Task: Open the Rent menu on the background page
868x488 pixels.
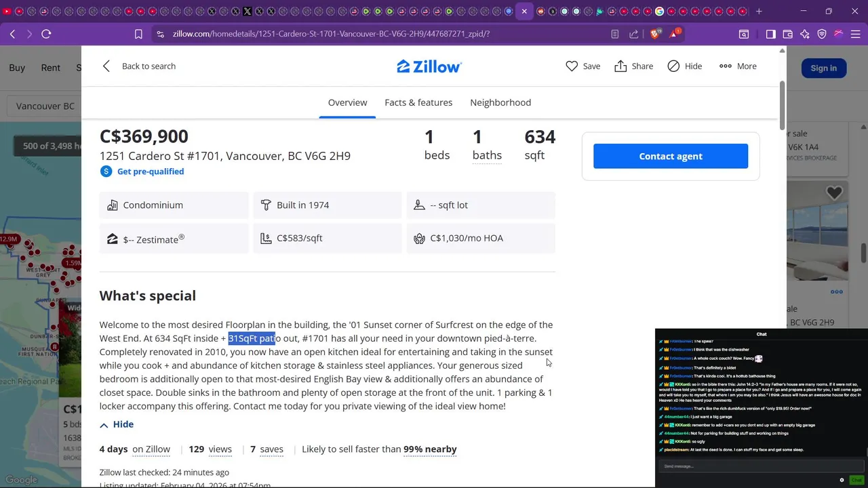Action: click(51, 68)
